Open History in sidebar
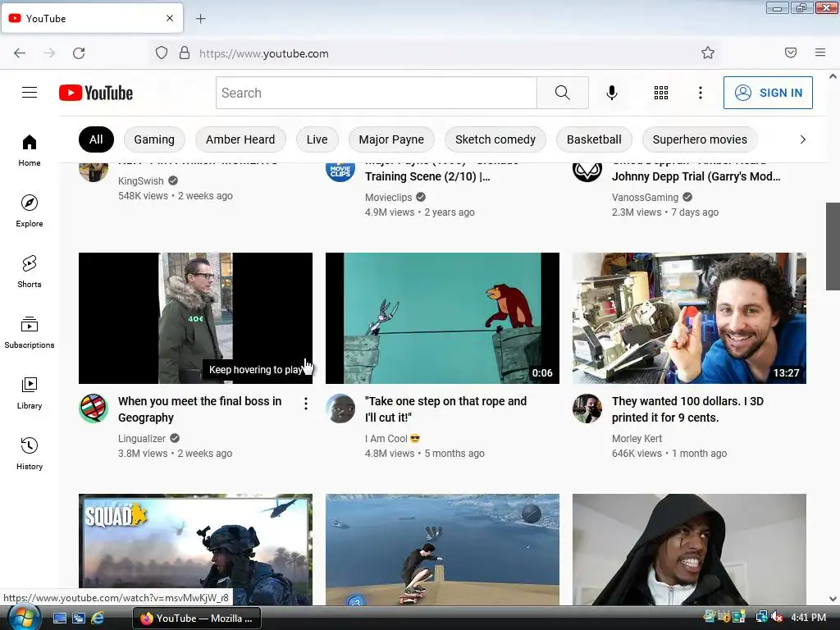840x630 pixels. [30, 454]
